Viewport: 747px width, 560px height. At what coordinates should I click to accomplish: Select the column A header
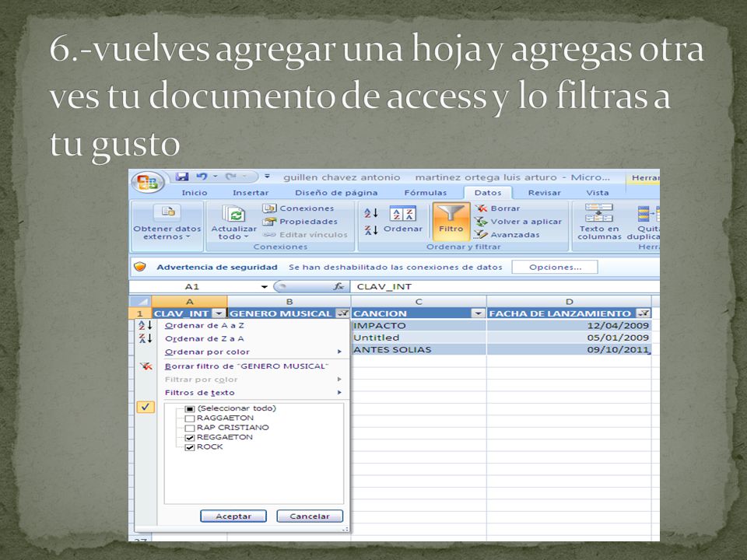pyautogui.click(x=190, y=302)
